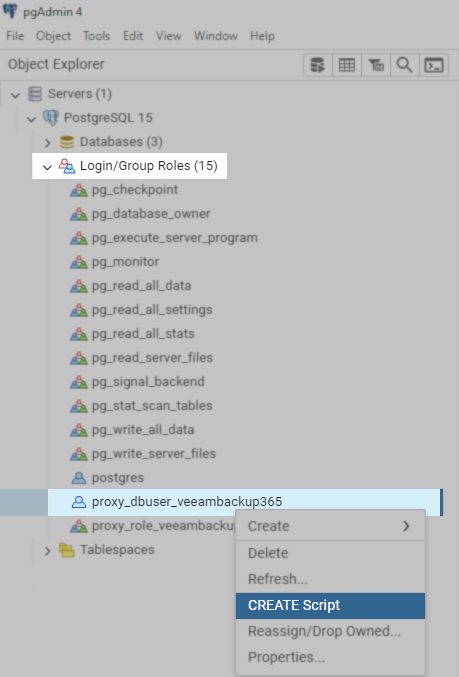Select the pg_monitor role
The width and height of the screenshot is (459, 677).
[125, 262]
